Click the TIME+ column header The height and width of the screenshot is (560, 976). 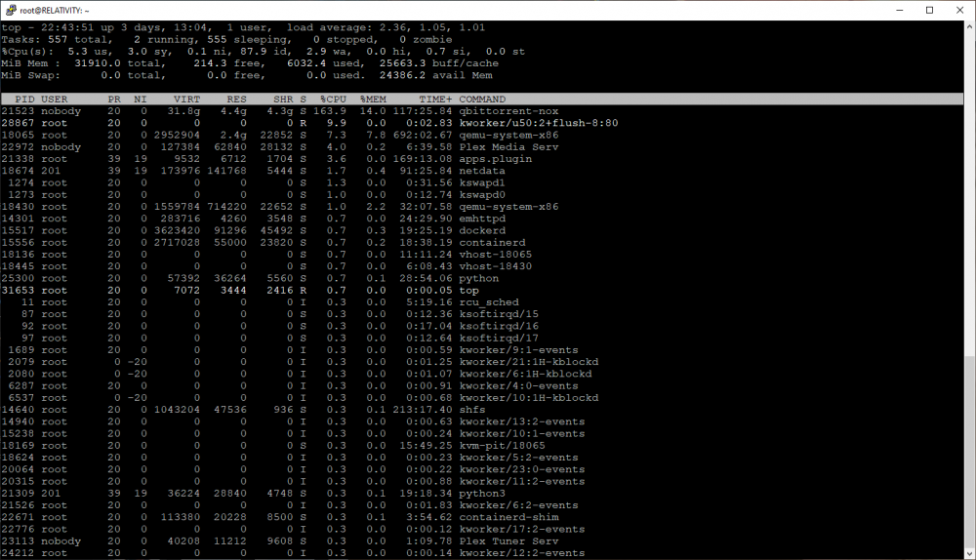[435, 99]
